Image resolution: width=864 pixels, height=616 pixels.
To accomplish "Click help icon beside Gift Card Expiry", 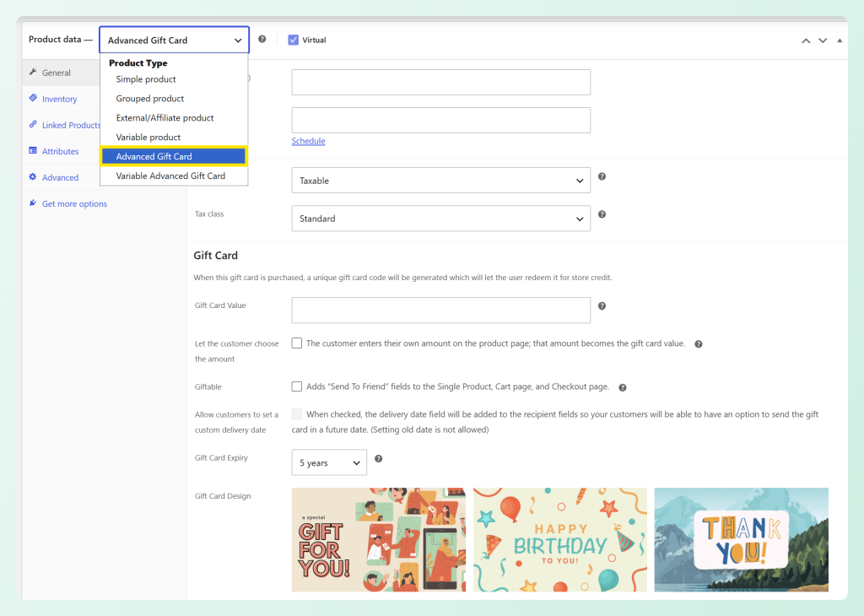I will [x=379, y=458].
